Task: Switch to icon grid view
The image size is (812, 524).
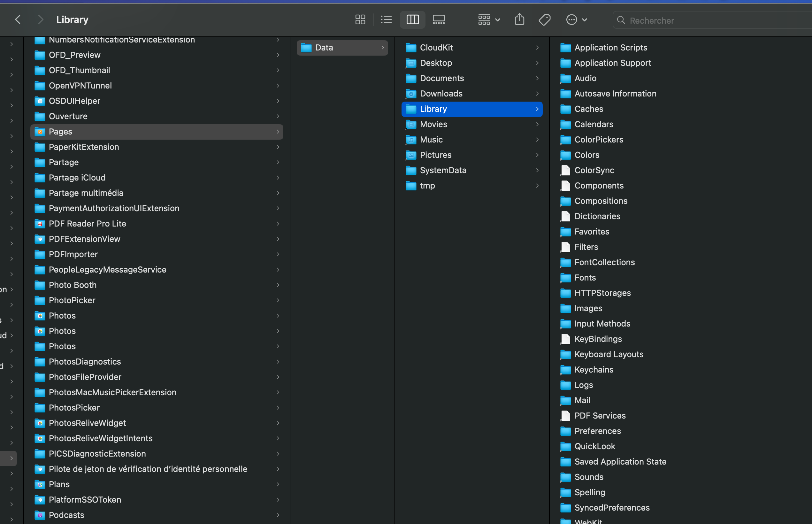Action: tap(360, 20)
